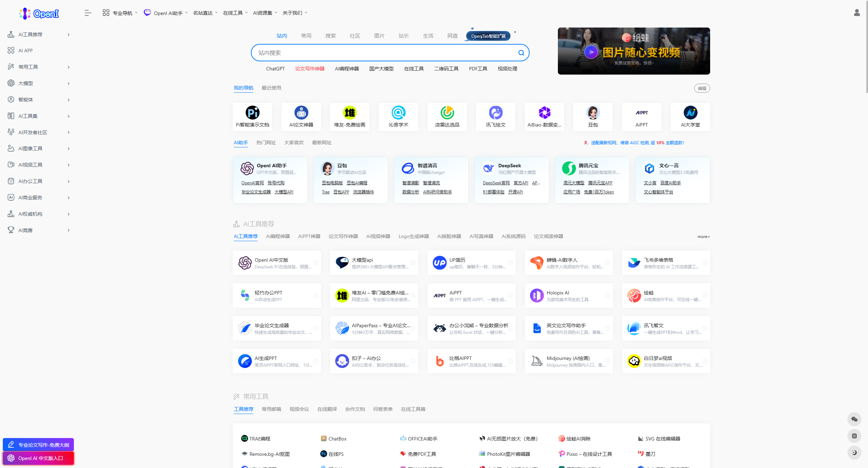
Task: Open 豆包电脑版 link
Action: tap(332, 183)
